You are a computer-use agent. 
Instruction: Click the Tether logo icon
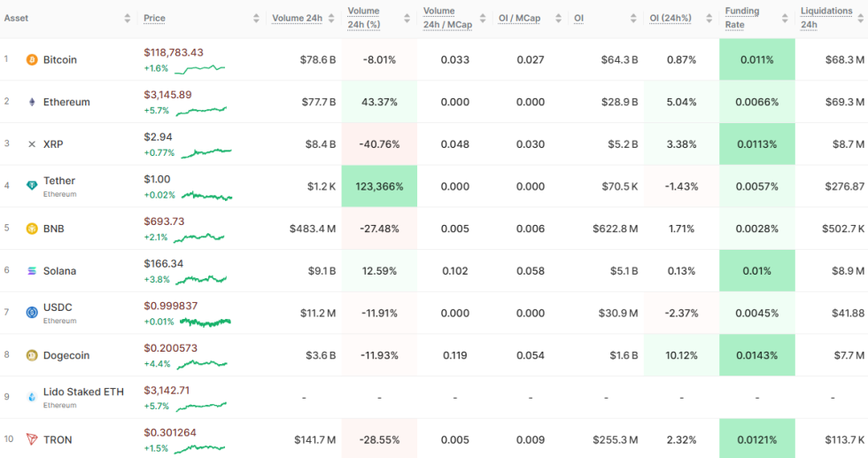pos(32,186)
